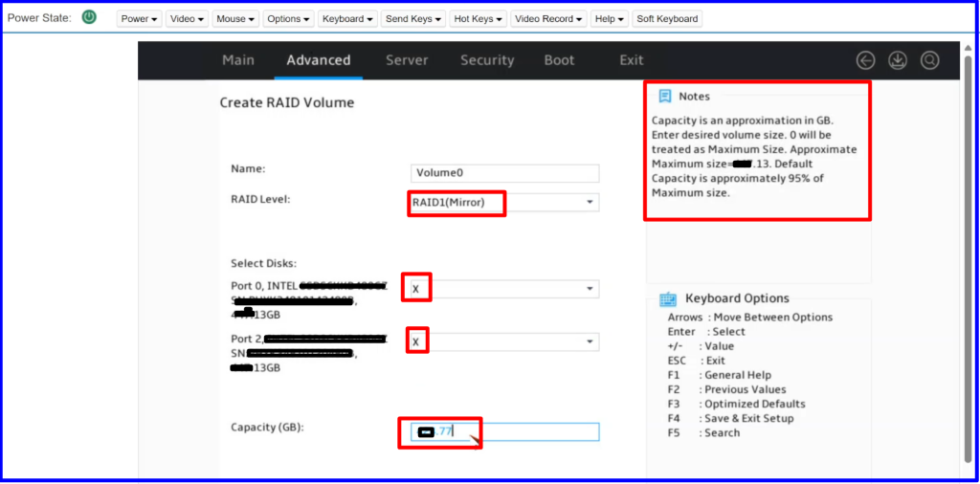Click the Arrows Move Between Options line
Image resolution: width=980 pixels, height=484 pixels.
750,318
